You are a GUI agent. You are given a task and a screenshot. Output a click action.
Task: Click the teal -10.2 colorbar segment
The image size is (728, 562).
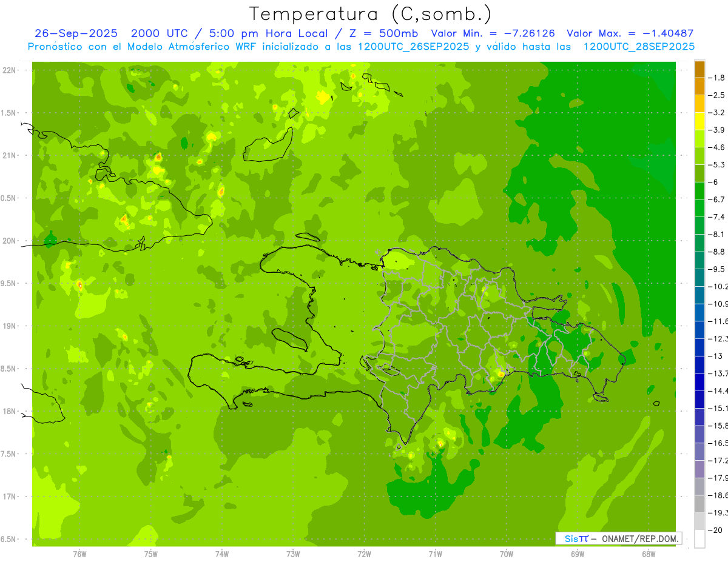pyautogui.click(x=699, y=278)
